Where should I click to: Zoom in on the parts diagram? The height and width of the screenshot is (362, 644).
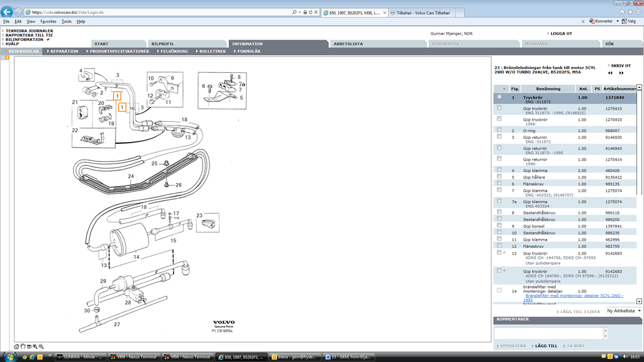pyautogui.click(x=35, y=347)
